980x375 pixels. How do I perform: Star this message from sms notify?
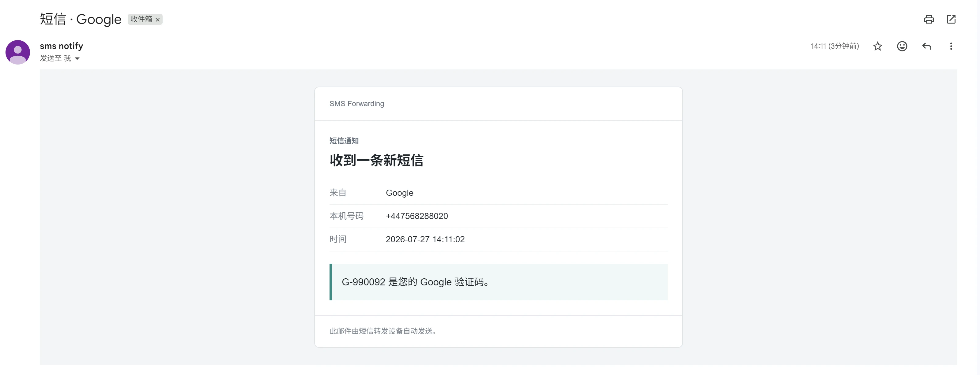click(x=878, y=46)
